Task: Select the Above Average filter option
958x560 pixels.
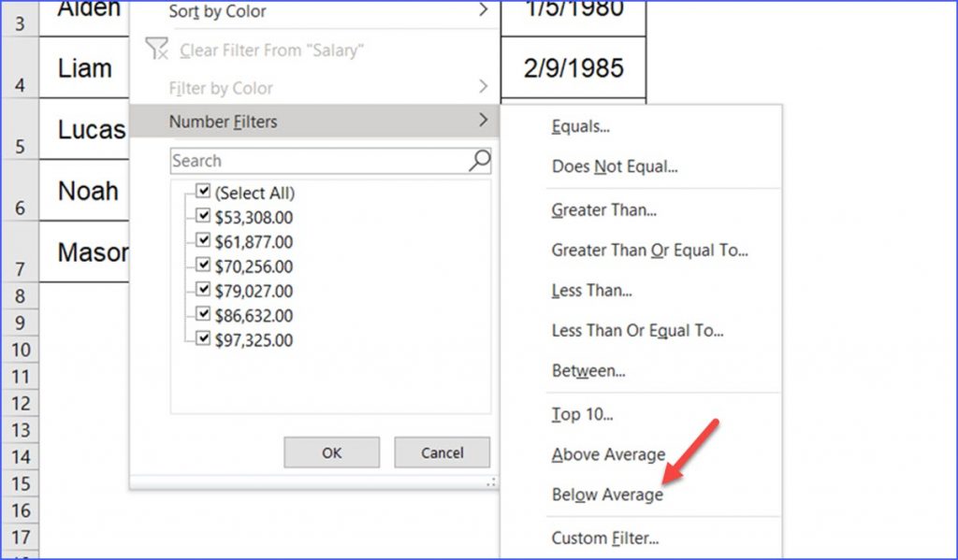Action: [608, 455]
